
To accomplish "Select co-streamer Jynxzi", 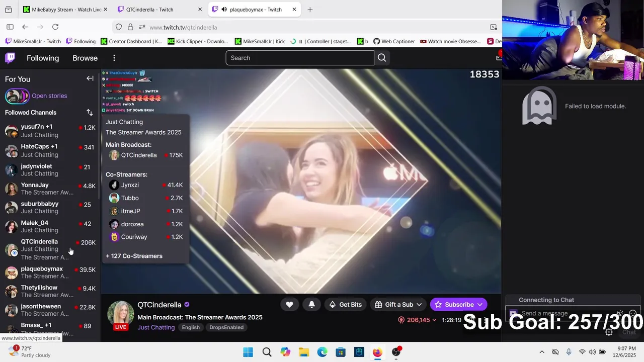I will pyautogui.click(x=146, y=185).
